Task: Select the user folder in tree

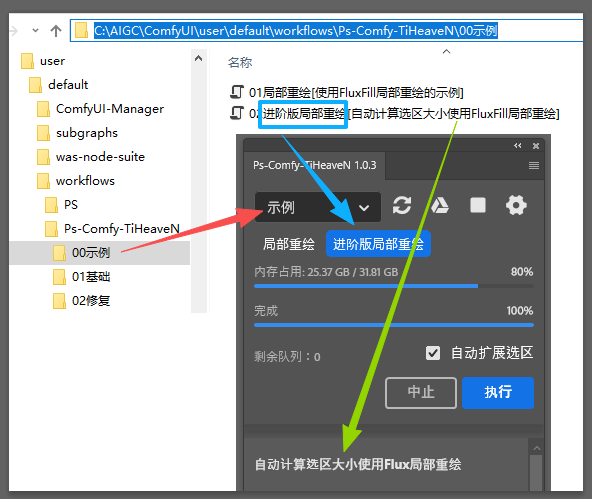Action: pyautogui.click(x=52, y=61)
